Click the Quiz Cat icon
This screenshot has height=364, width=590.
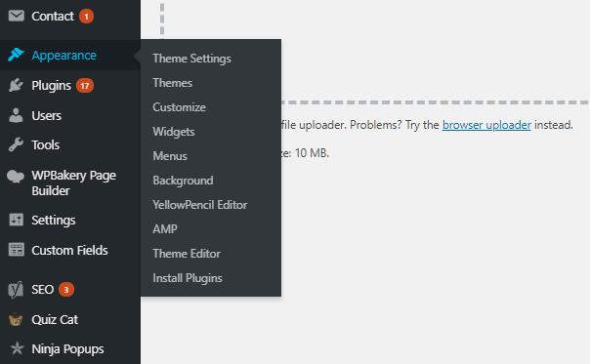[x=16, y=319]
